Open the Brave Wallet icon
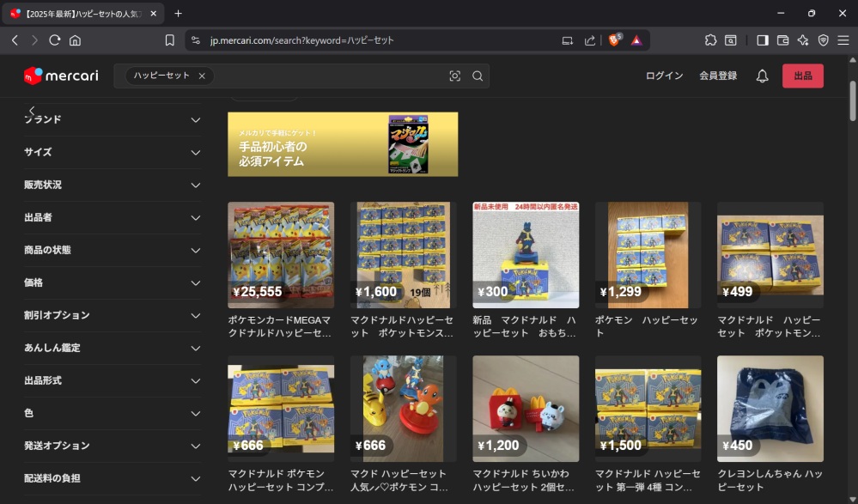 click(x=782, y=40)
